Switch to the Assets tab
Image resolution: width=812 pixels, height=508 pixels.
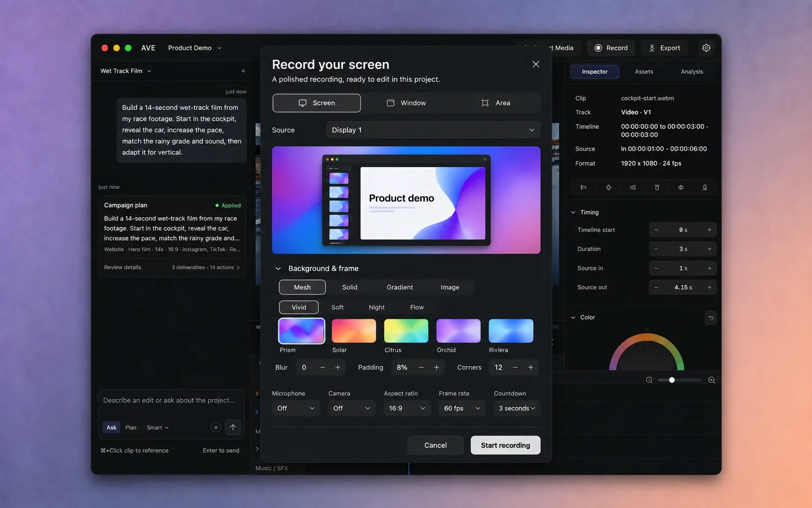644,72
